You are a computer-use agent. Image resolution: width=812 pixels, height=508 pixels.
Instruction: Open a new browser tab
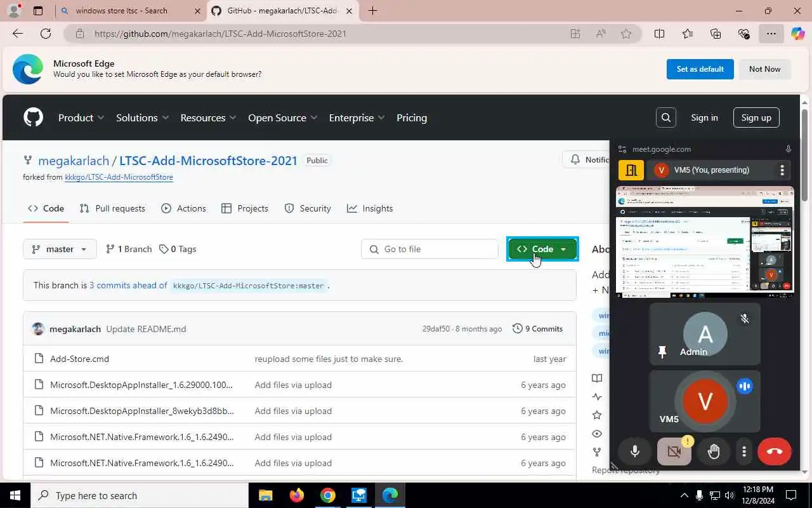372,11
